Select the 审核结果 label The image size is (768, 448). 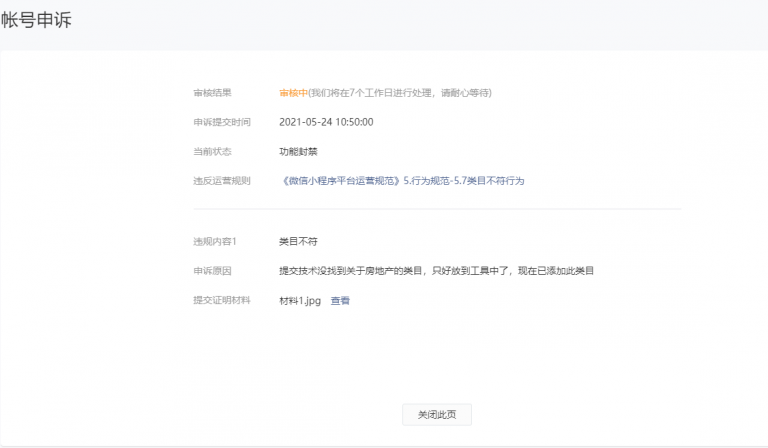tap(212, 93)
